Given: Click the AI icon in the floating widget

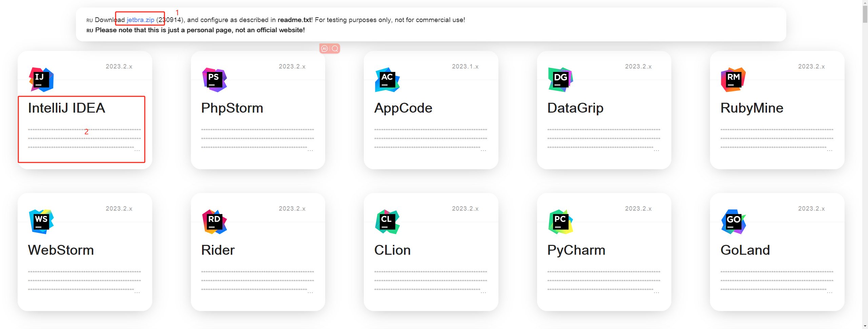Looking at the screenshot, I should (324, 49).
